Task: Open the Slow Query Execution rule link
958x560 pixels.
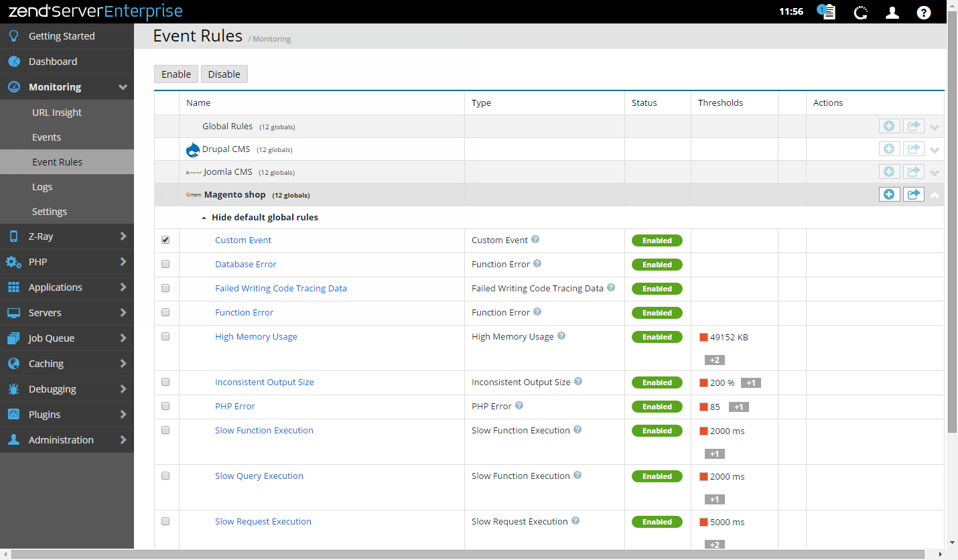Action: pyautogui.click(x=259, y=476)
